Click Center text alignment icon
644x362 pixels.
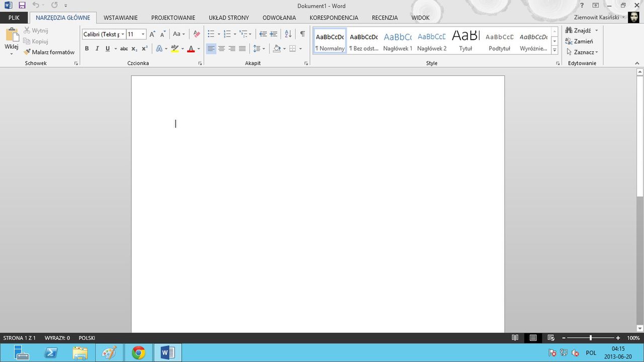pos(221,49)
